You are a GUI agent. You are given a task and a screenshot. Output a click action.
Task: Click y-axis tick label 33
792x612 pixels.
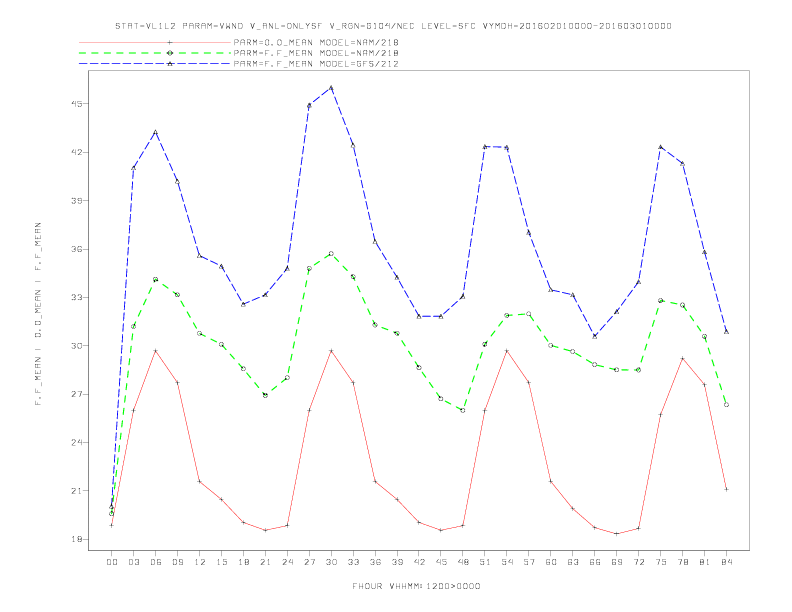pos(76,297)
